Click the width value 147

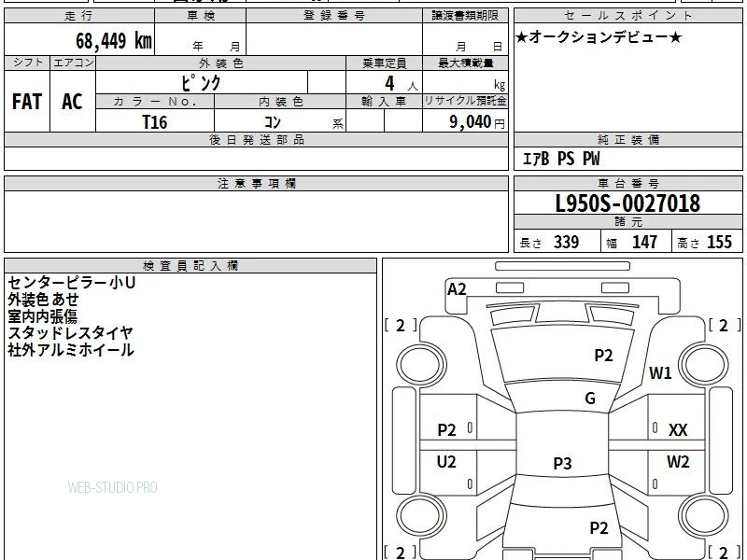pyautogui.click(x=644, y=242)
